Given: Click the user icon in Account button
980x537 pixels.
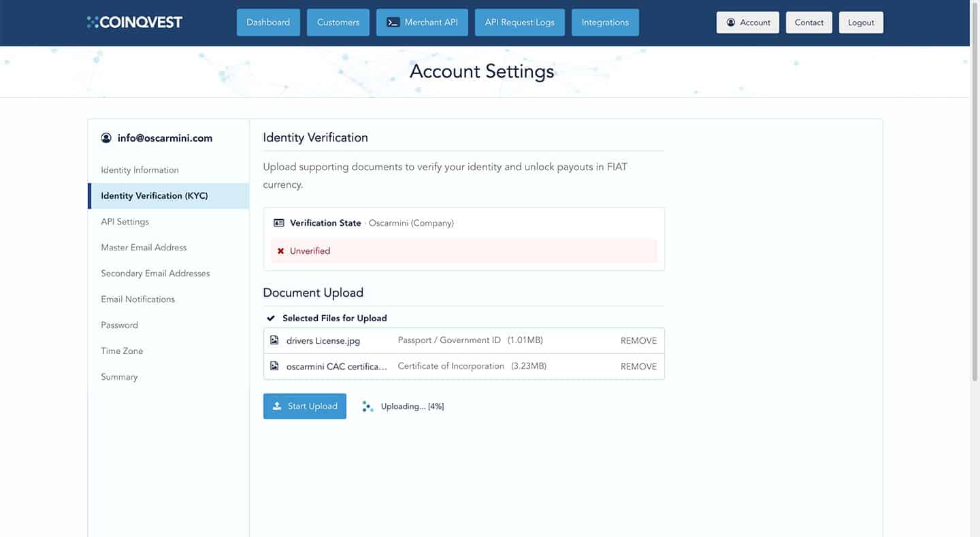Looking at the screenshot, I should point(731,22).
